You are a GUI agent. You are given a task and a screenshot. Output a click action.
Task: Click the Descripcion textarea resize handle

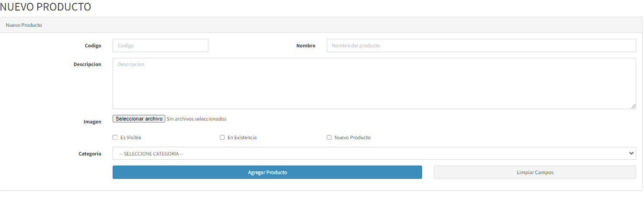pyautogui.click(x=633, y=107)
